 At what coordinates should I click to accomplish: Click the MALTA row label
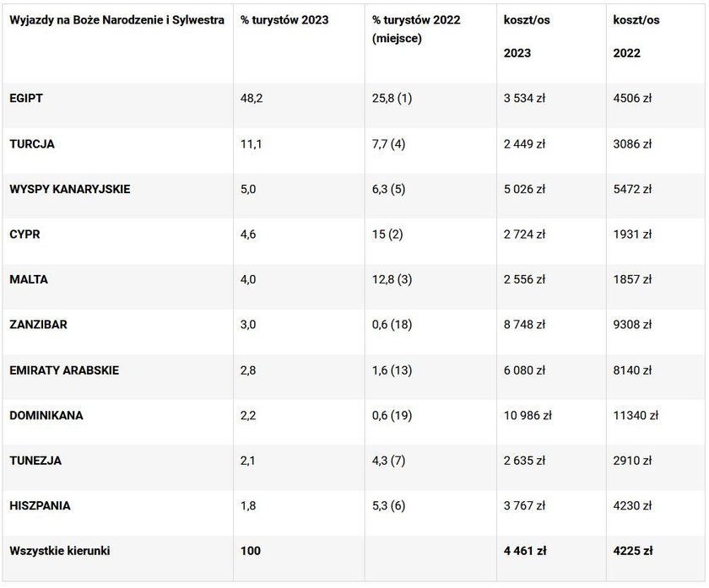coord(29,279)
